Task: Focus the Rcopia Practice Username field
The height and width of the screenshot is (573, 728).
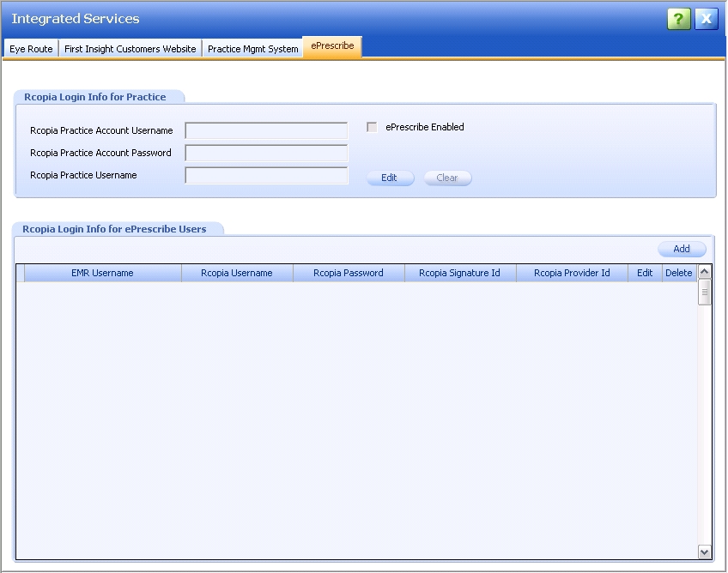Action: click(x=266, y=176)
